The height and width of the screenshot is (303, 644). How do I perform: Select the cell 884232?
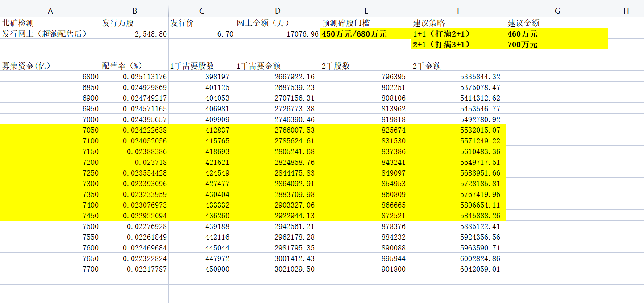(x=366, y=237)
